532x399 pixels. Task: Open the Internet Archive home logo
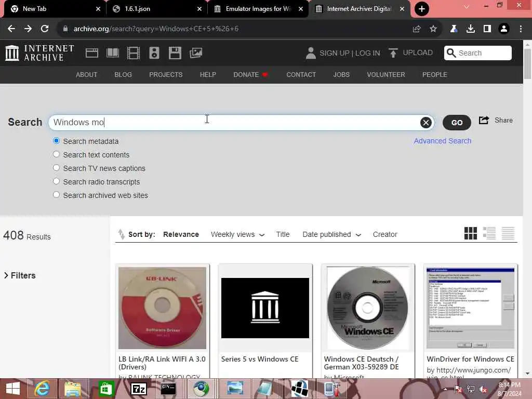39,53
